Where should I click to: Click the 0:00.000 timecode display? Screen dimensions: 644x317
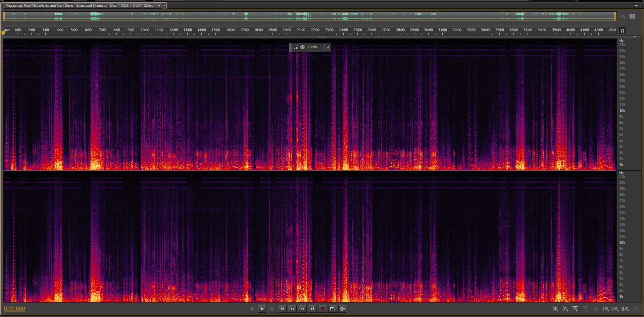click(x=14, y=309)
